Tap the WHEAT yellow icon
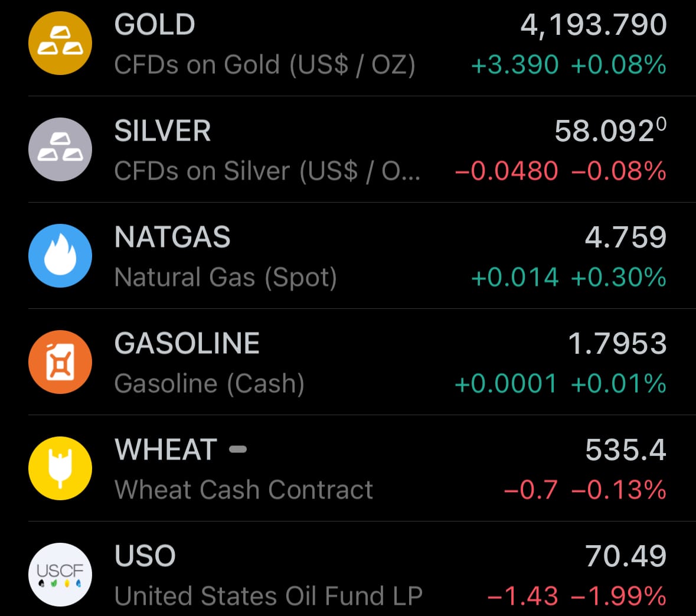 tap(60, 468)
